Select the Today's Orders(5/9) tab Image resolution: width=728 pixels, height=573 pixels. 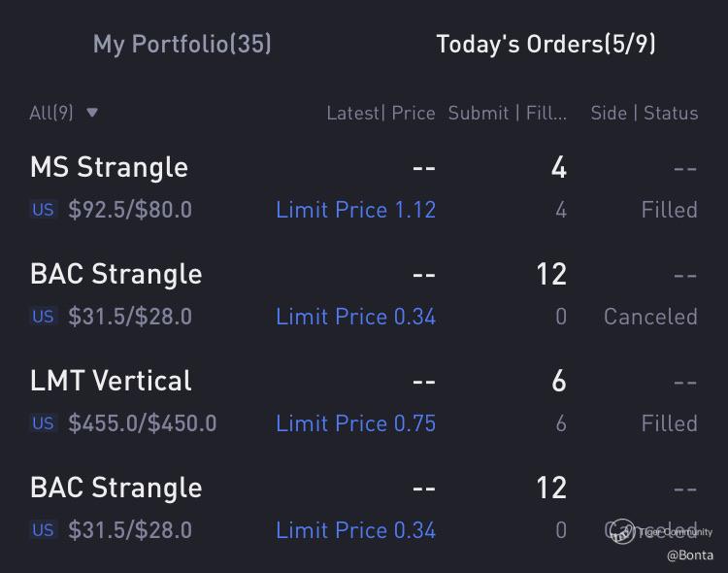[546, 44]
